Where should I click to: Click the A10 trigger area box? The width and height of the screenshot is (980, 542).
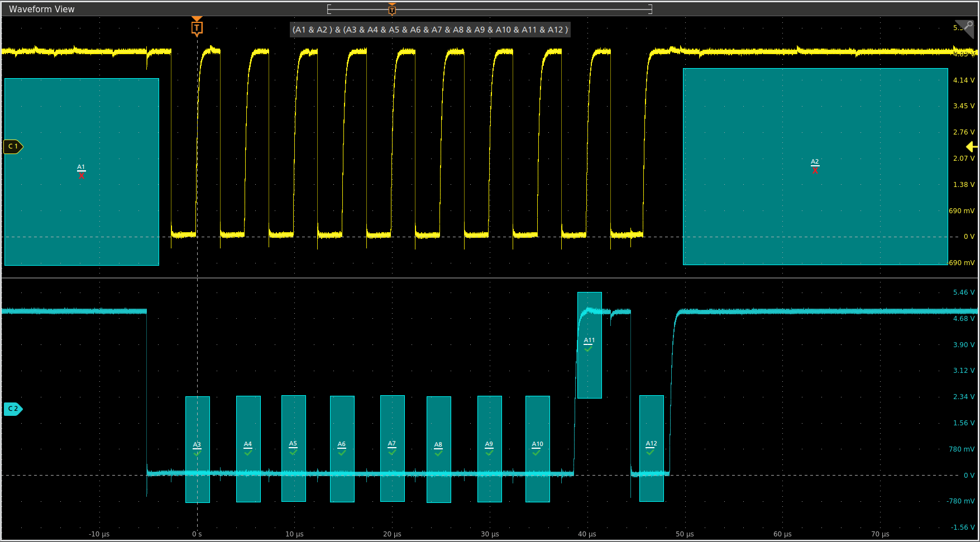click(537, 448)
